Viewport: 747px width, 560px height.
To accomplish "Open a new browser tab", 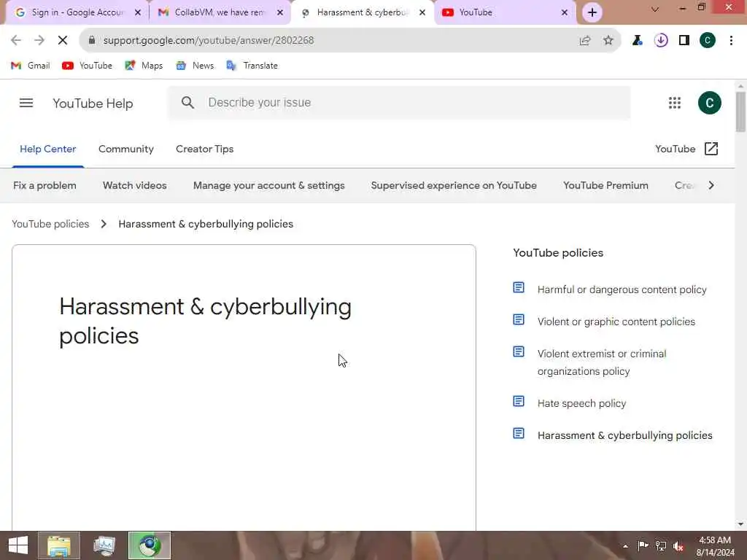I will pyautogui.click(x=592, y=12).
